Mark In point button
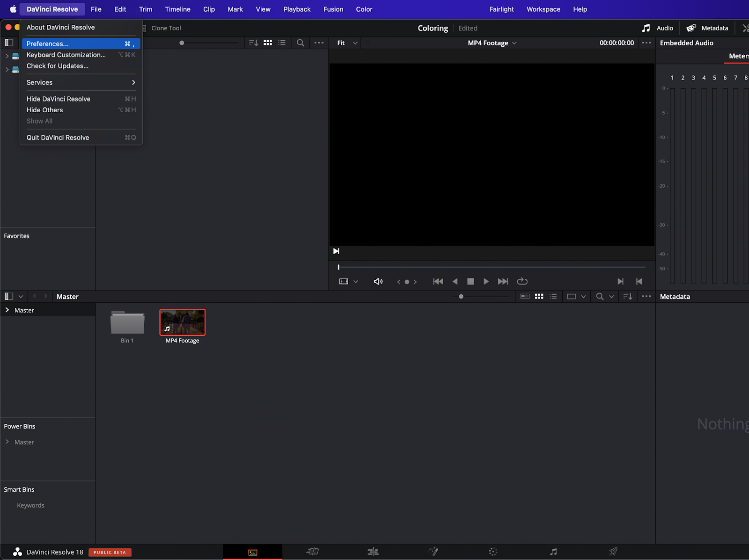 coord(621,282)
